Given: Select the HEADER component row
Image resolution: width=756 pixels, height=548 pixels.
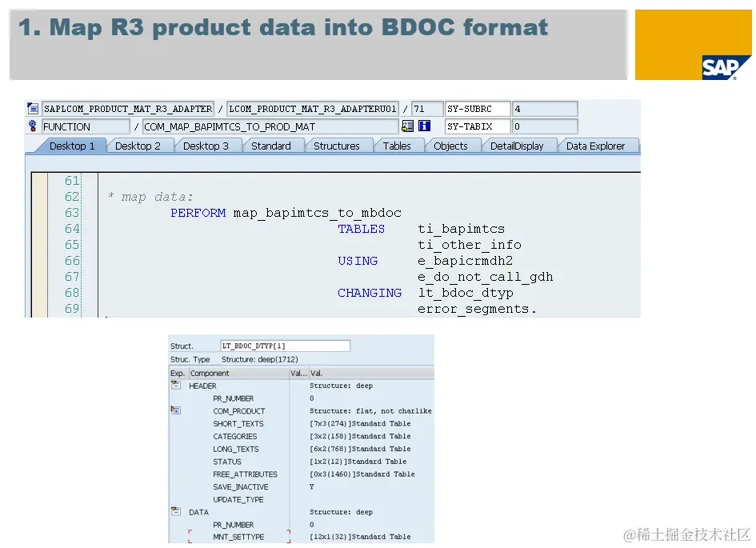Looking at the screenshot, I should click(202, 386).
